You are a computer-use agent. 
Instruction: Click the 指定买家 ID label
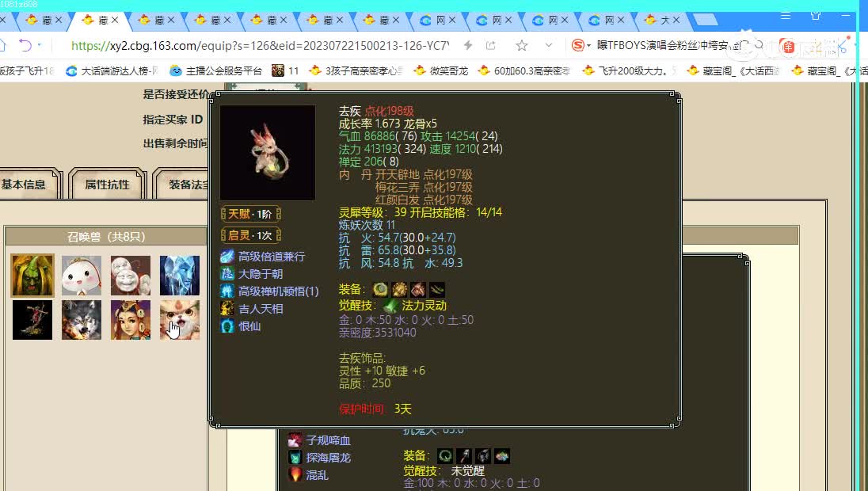click(173, 120)
